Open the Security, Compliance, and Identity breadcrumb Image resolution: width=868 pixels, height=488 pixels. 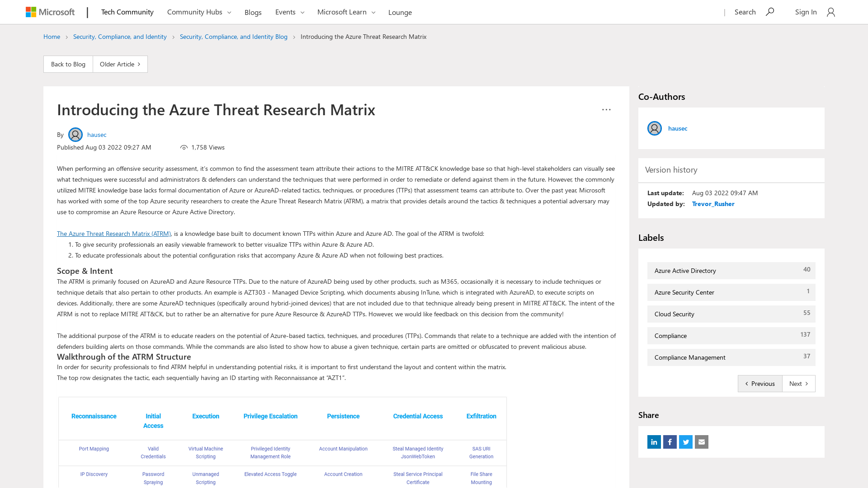(x=120, y=37)
